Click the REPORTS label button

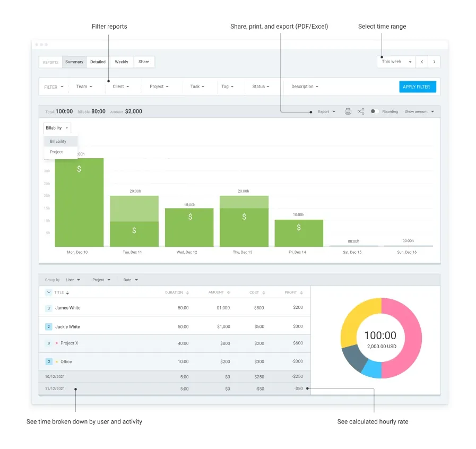tap(51, 62)
